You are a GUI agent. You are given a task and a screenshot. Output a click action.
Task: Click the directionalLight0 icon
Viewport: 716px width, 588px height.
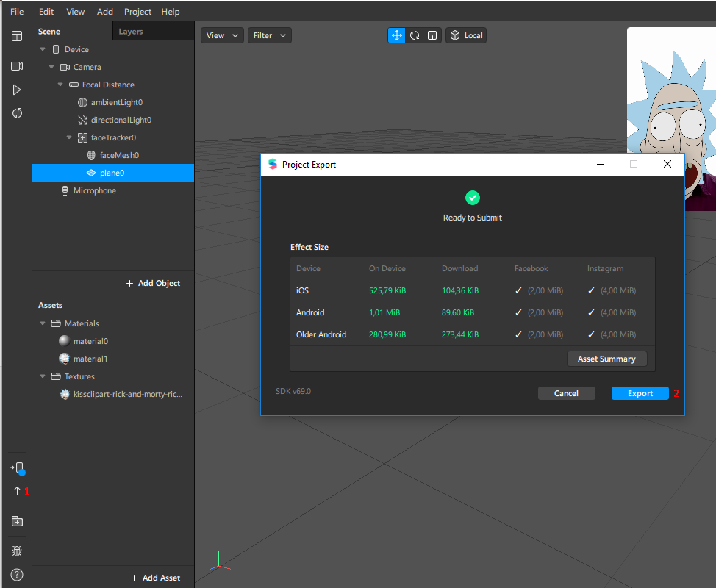[82, 120]
